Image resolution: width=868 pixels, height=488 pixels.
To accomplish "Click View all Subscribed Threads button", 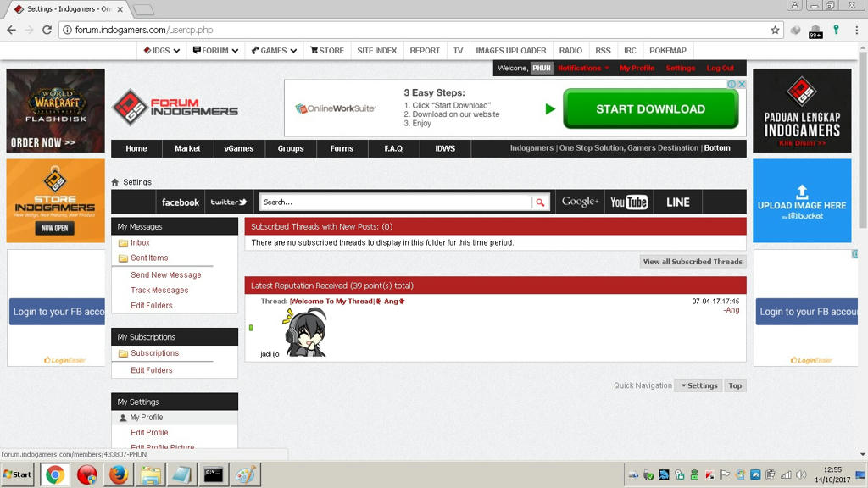I will point(693,262).
